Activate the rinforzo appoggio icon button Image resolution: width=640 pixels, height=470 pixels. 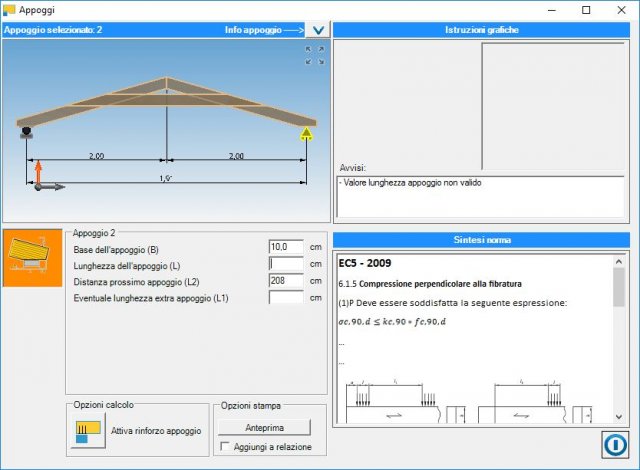(87, 431)
